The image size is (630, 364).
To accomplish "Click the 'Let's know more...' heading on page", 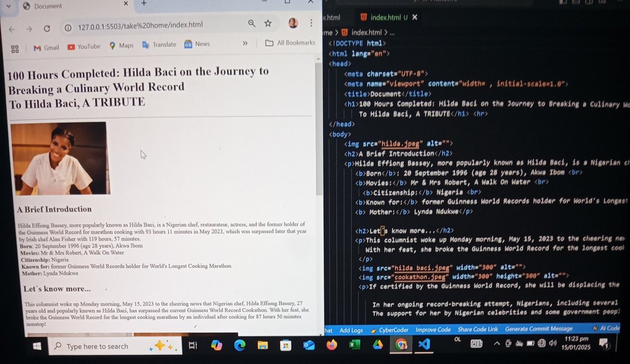I will (57, 288).
